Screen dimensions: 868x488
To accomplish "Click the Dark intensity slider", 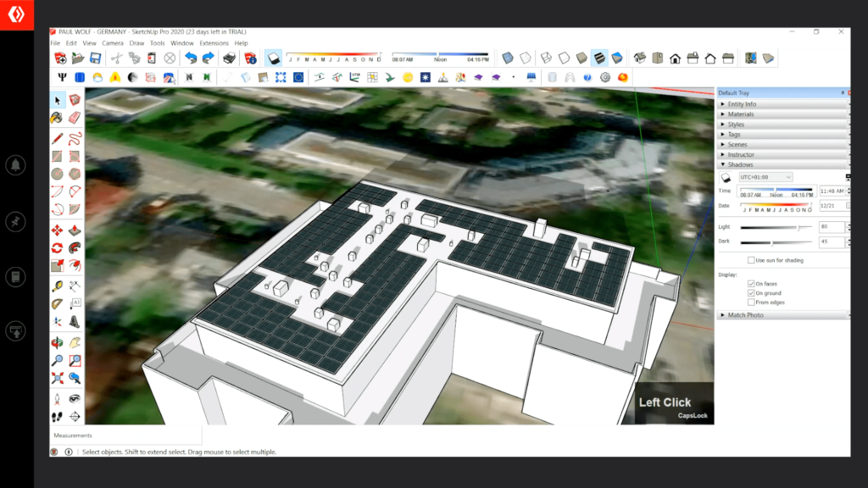I will (776, 242).
